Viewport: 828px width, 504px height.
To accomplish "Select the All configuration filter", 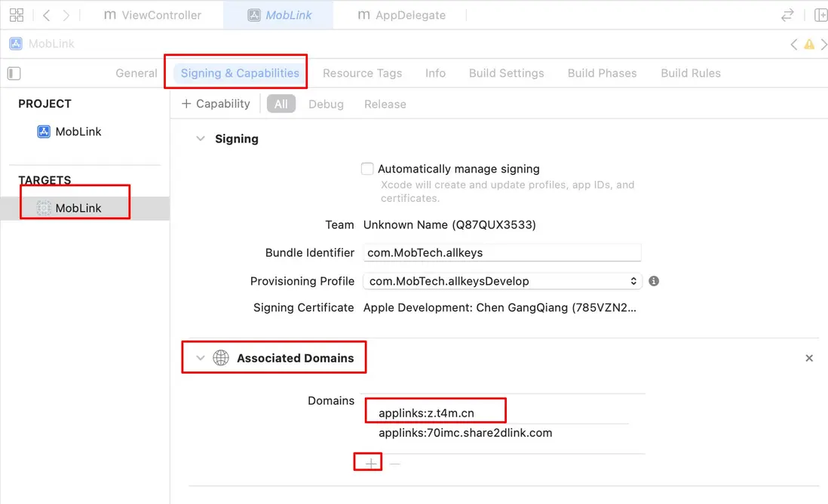I will (x=281, y=104).
